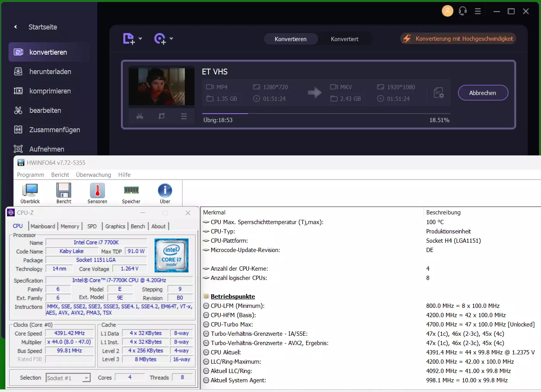Open the komprimieren section in sidebar
Viewport: 541px width, 392px height.
(x=49, y=91)
